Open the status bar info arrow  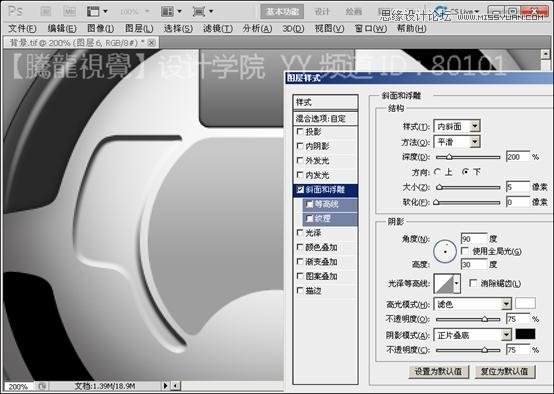165,386
